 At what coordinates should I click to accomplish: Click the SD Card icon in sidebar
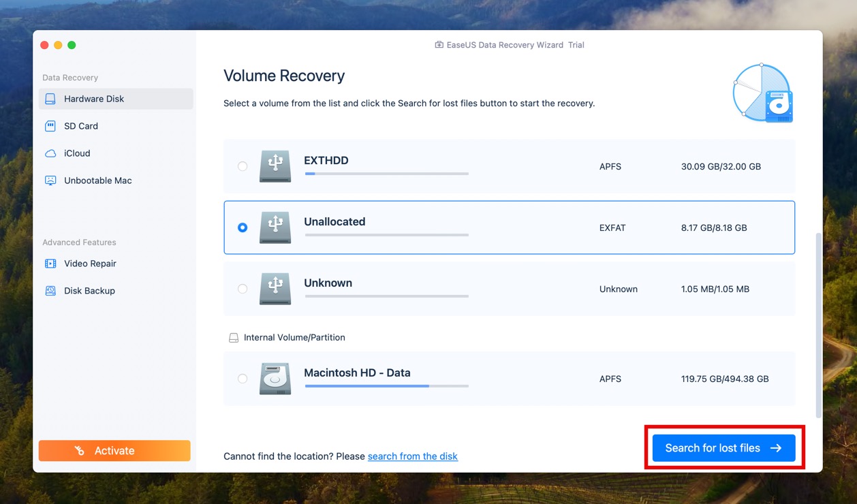(x=50, y=126)
